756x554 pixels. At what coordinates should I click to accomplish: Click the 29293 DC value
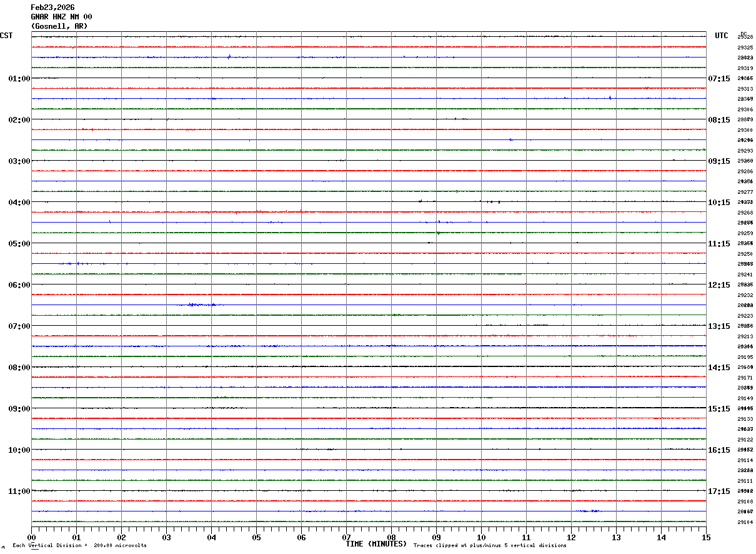tap(745, 151)
